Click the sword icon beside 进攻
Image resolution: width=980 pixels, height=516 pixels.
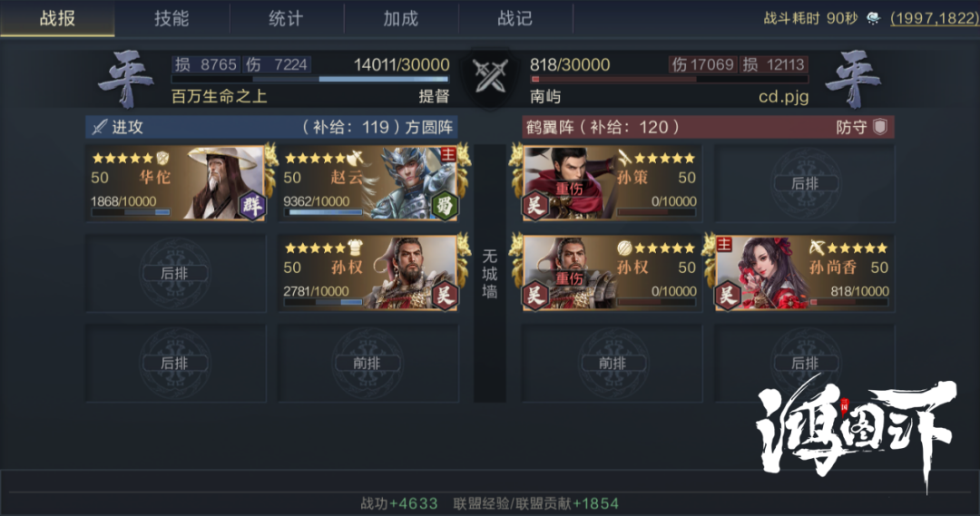[x=100, y=127]
